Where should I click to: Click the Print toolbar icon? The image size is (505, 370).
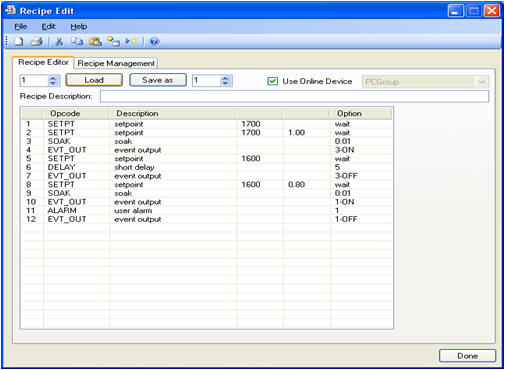[x=37, y=42]
